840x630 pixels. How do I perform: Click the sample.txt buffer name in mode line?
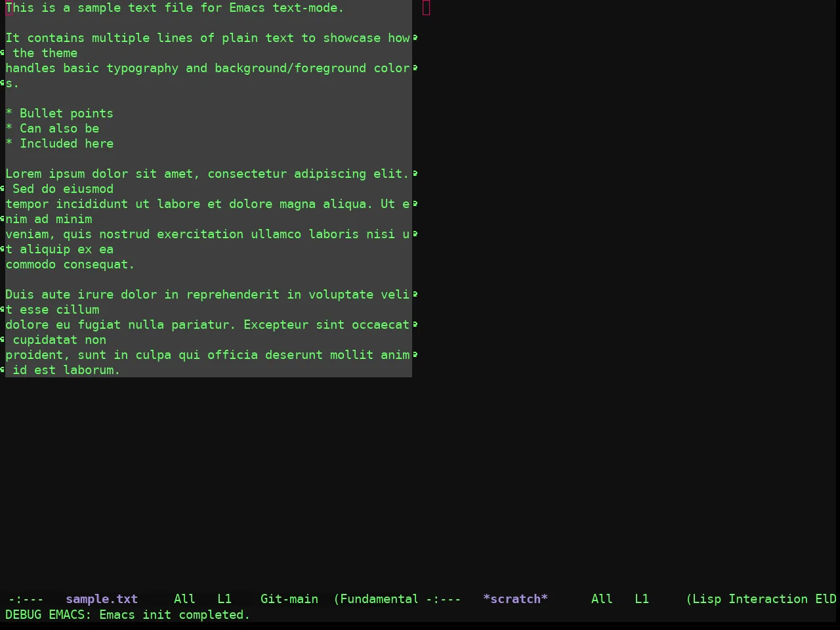pyautogui.click(x=102, y=599)
